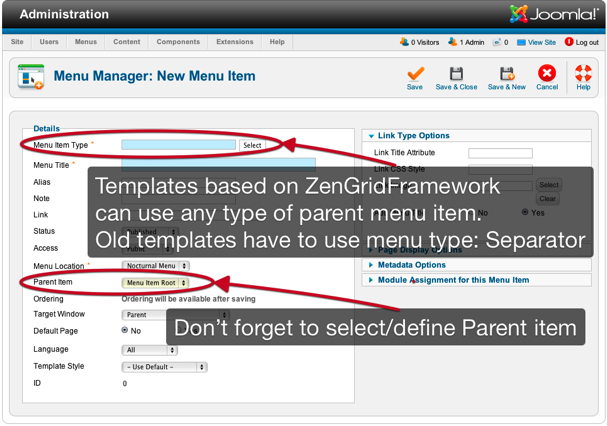Open Help via the lifebuoy icon
Image resolution: width=607 pixels, height=426 pixels.
[x=583, y=73]
